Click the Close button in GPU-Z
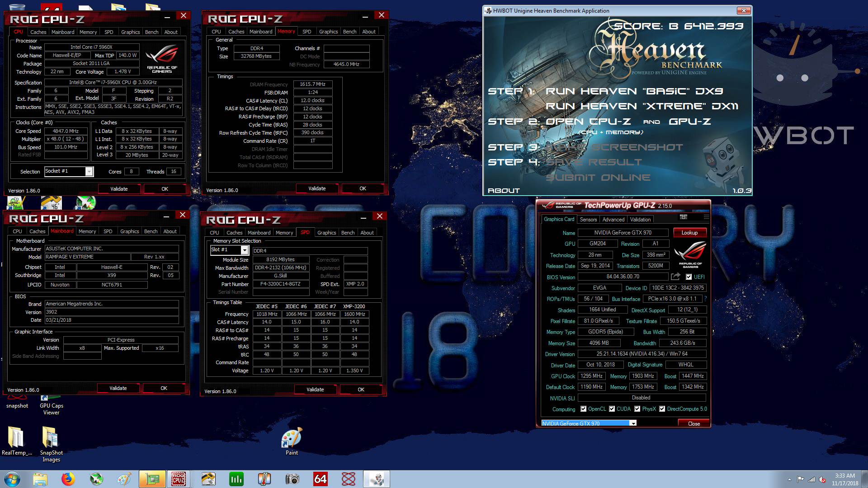This screenshot has width=868, height=488. tap(693, 423)
